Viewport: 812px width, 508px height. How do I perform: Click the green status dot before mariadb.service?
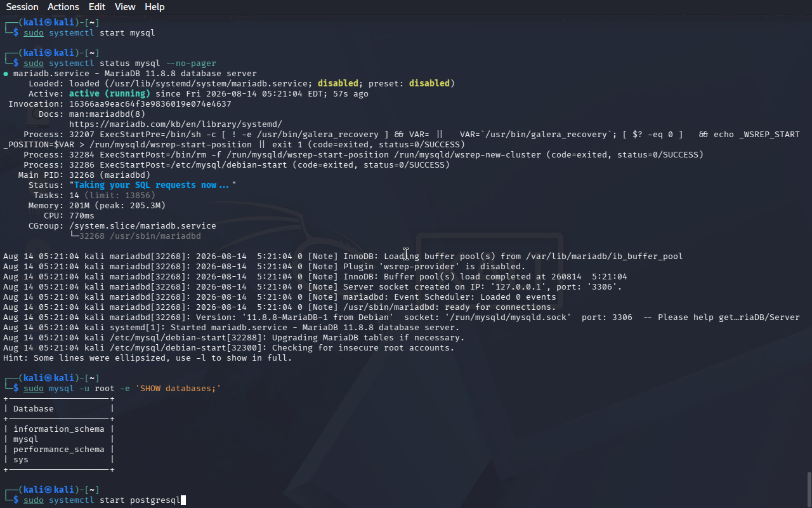coord(6,74)
